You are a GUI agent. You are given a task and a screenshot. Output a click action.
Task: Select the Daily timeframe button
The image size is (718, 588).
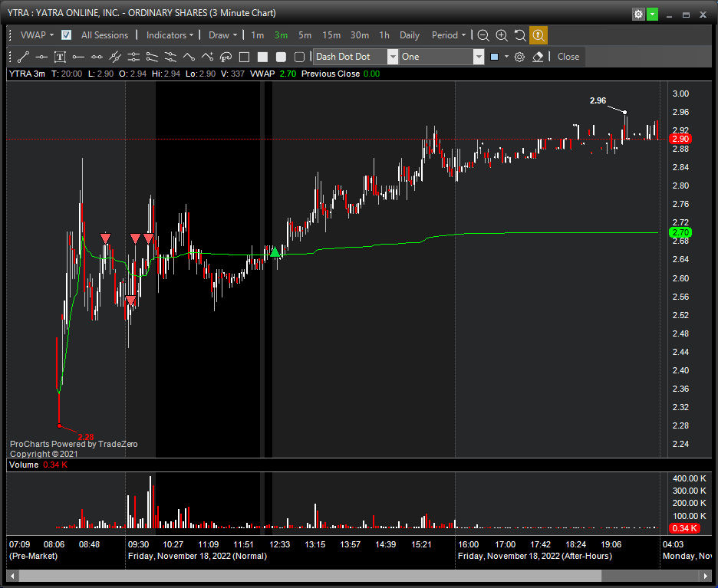pyautogui.click(x=410, y=35)
